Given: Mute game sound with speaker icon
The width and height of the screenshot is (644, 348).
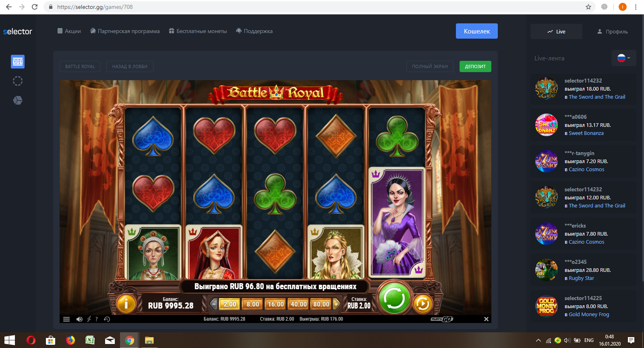Looking at the screenshot, I should click(79, 319).
